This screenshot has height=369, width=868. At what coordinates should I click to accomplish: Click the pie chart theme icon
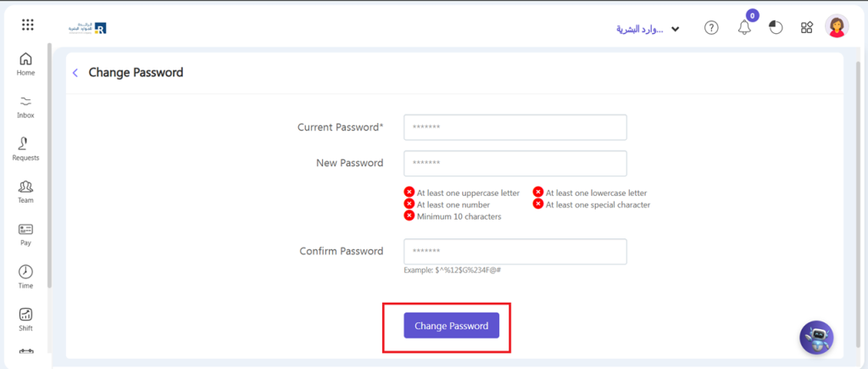776,28
